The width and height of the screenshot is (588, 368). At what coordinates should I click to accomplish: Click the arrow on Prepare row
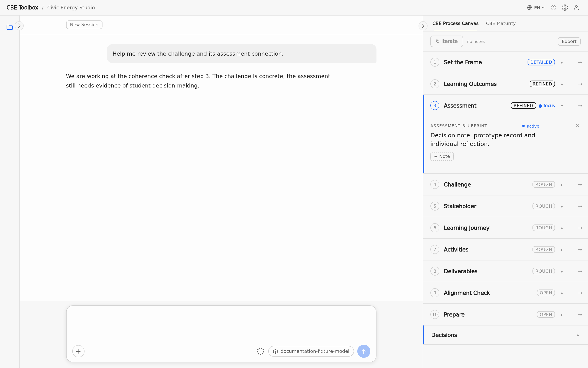click(x=580, y=314)
